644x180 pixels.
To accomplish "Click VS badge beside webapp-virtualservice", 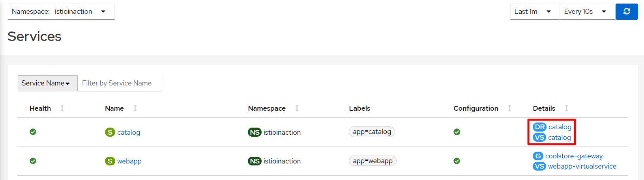I will (x=539, y=166).
